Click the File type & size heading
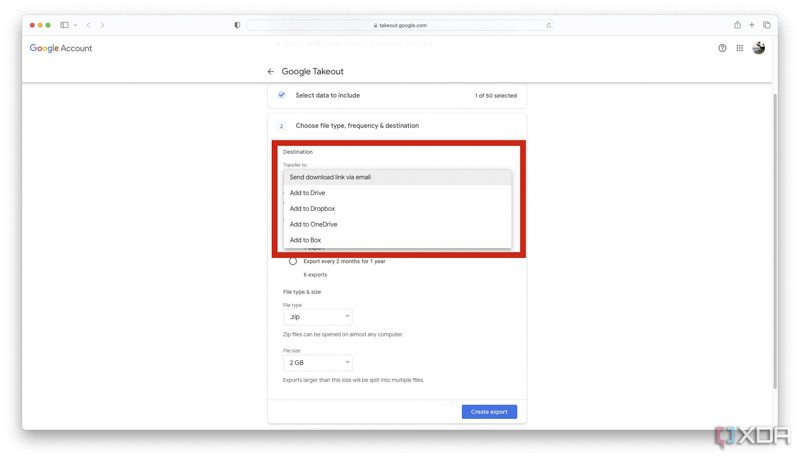The height and width of the screenshot is (459, 800). pyautogui.click(x=302, y=292)
